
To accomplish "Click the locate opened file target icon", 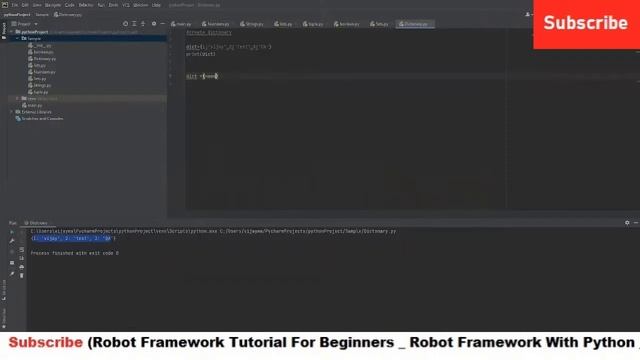I will click(125, 24).
